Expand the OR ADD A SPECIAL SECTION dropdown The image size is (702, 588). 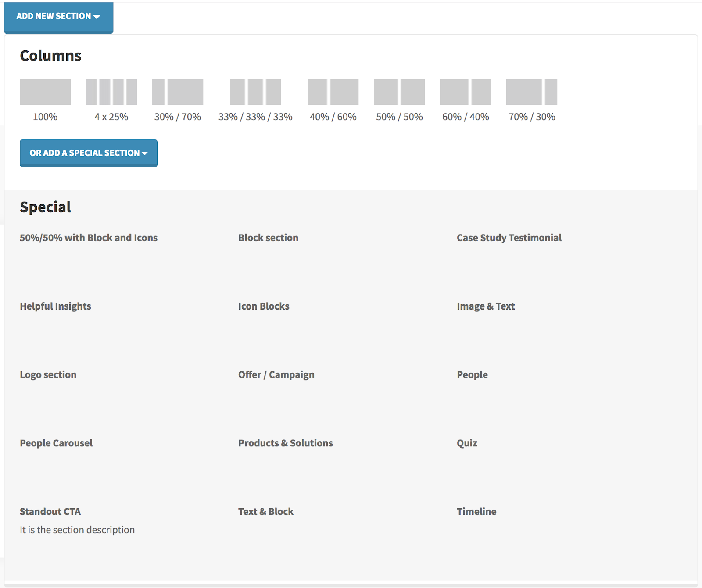tap(88, 153)
